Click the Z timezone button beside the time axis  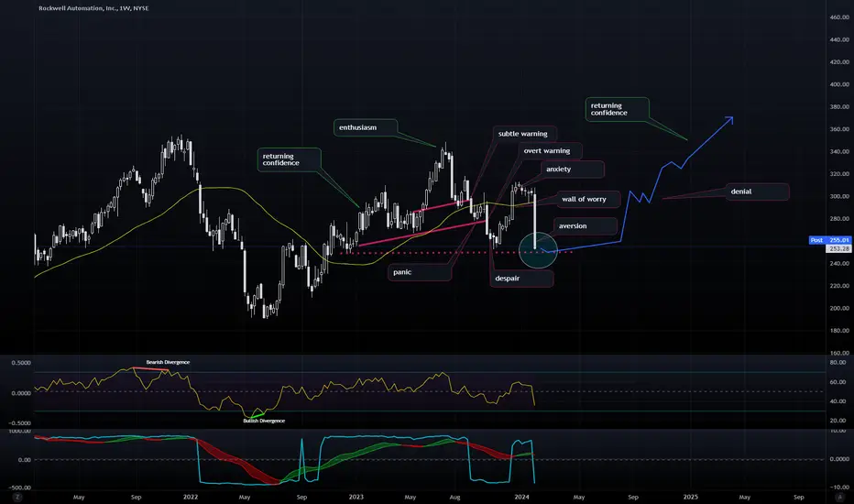(17, 497)
